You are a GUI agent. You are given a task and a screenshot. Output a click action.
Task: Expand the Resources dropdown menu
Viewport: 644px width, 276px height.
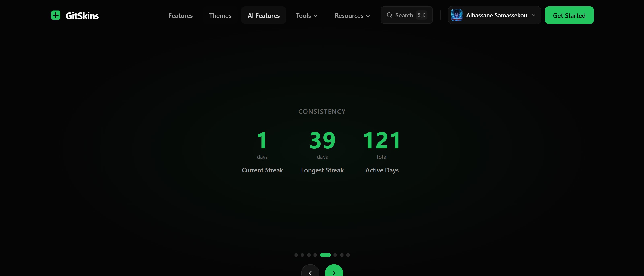pyautogui.click(x=352, y=16)
